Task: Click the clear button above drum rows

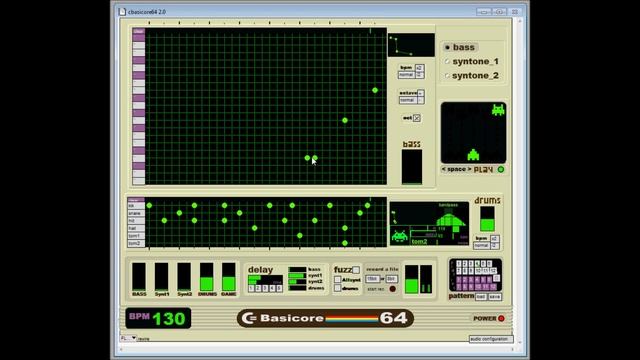Action: (x=136, y=200)
